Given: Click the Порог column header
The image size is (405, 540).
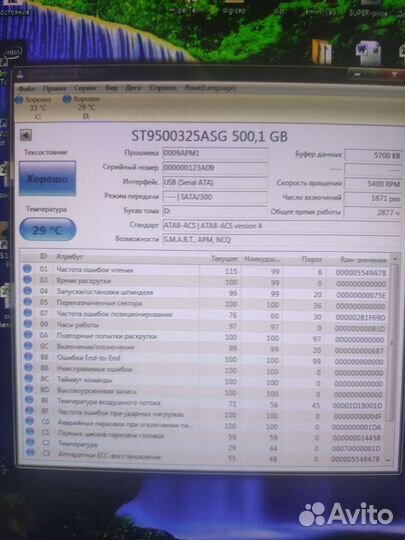Looking at the screenshot, I should 312,259.
